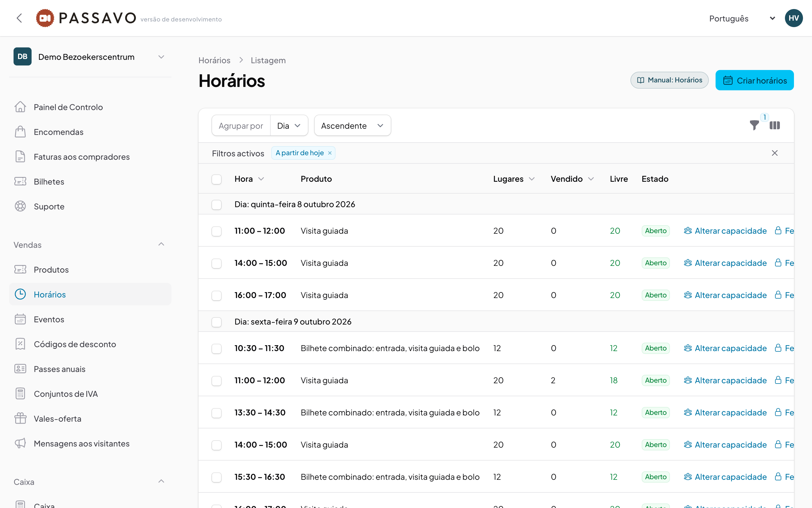Check the sexta-feira 9 outubro group checkbox
812x508 pixels.
(217, 322)
